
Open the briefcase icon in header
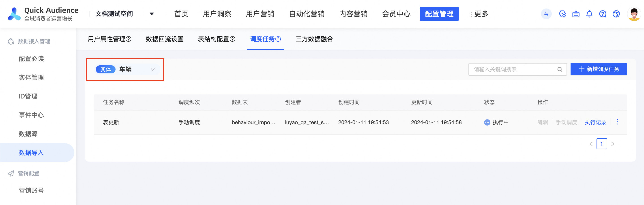576,14
